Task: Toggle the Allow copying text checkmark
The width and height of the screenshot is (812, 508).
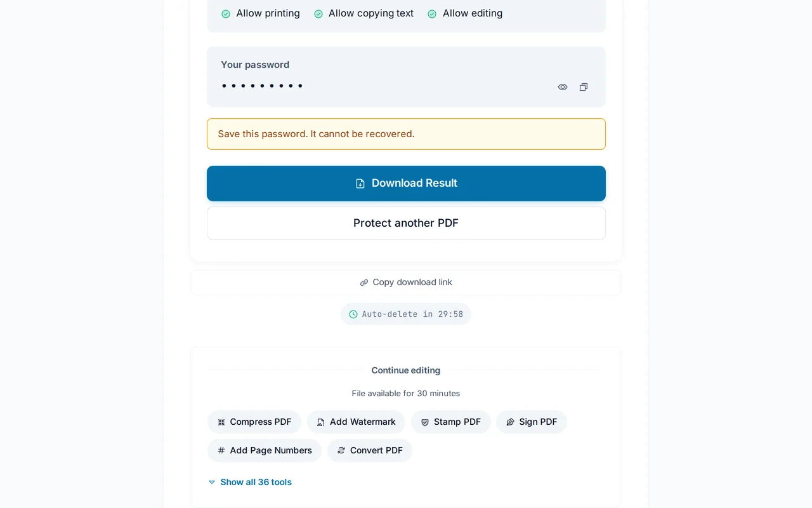Action: (x=318, y=13)
